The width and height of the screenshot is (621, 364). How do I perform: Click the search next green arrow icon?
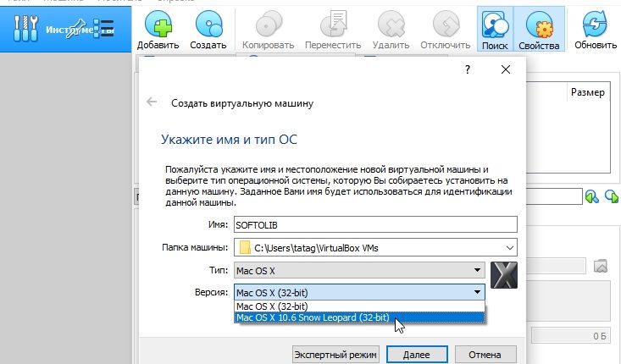click(612, 196)
